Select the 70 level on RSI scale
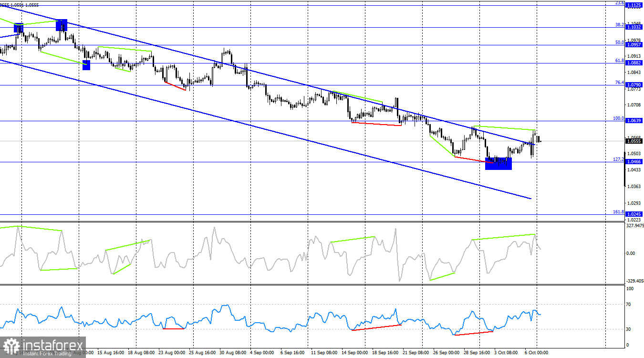 click(629, 304)
